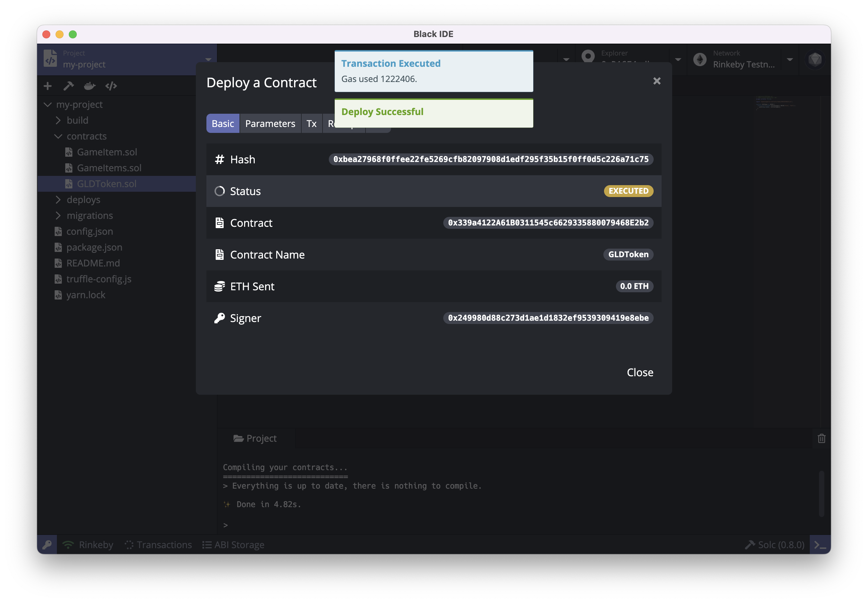Toggle the terminal prompt icon at bottom right
This screenshot has height=603, width=868.
tap(820, 545)
